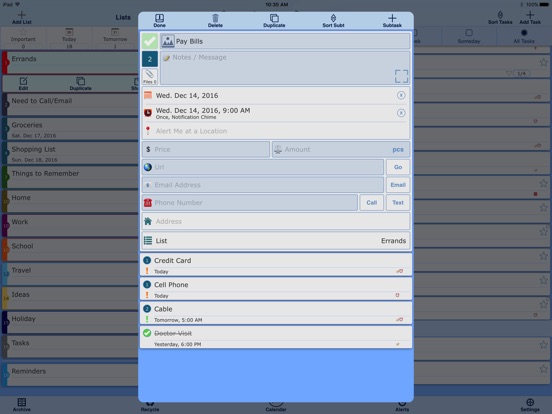The image size is (552, 414).
Task: Open the Files attachment paperclip icon
Action: (150, 76)
